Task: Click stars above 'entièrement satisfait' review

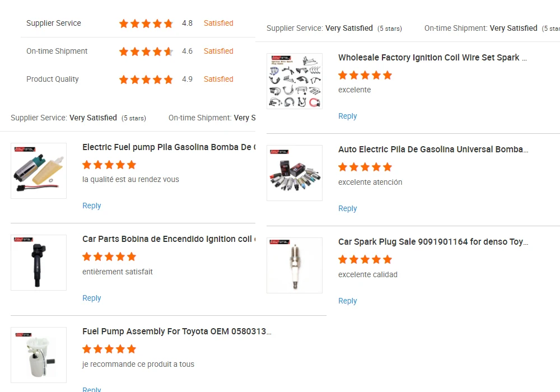Action: click(x=109, y=257)
